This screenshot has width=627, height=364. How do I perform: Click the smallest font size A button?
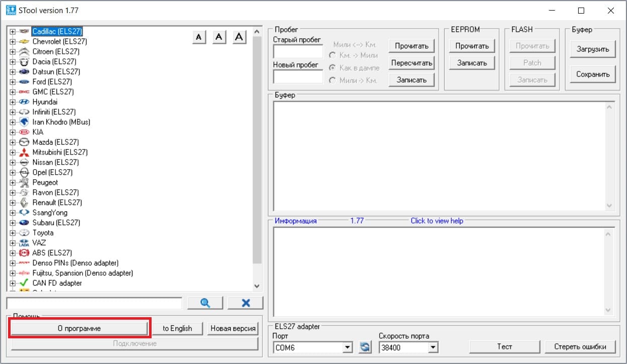[199, 37]
